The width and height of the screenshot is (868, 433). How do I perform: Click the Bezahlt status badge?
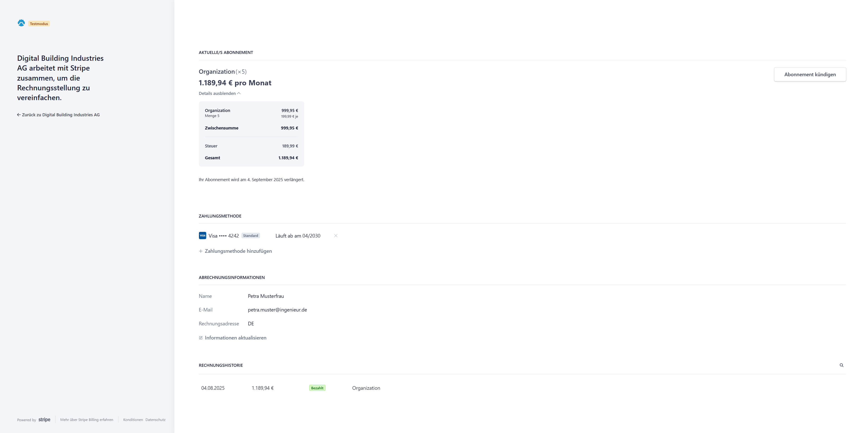[317, 388]
